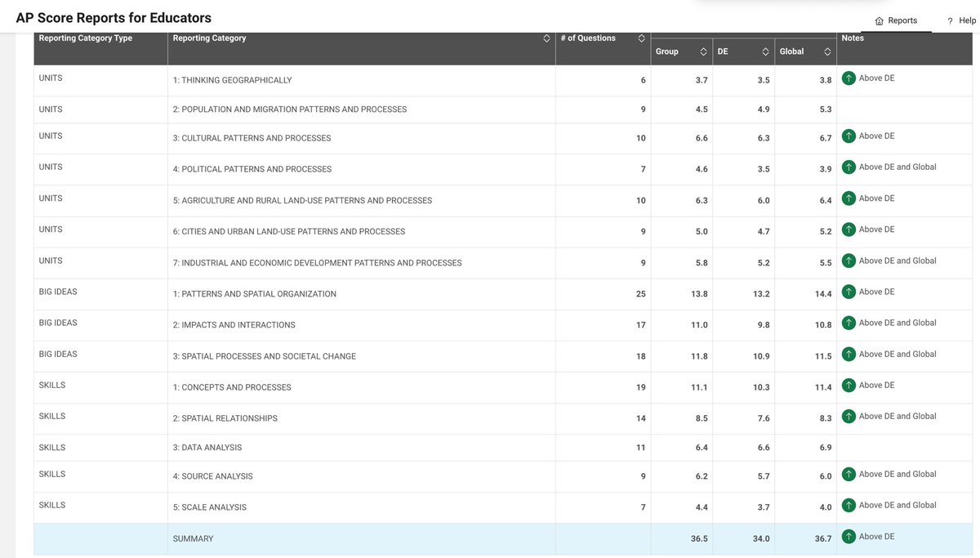Select '7: INDUSTRIAL AND ECONOMIC DEVELOPMENT' category
Screen dimensions: 980x558
coord(317,263)
